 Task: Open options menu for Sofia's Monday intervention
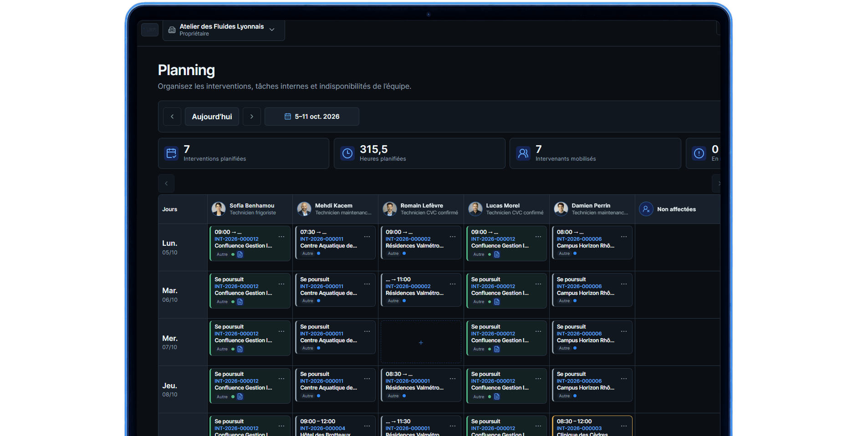[281, 237]
